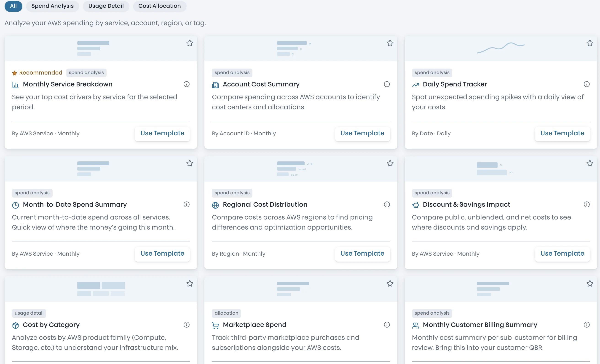Click Cost by Category preview thumbnail
The height and width of the screenshot is (364, 600).
pyautogui.click(x=101, y=289)
